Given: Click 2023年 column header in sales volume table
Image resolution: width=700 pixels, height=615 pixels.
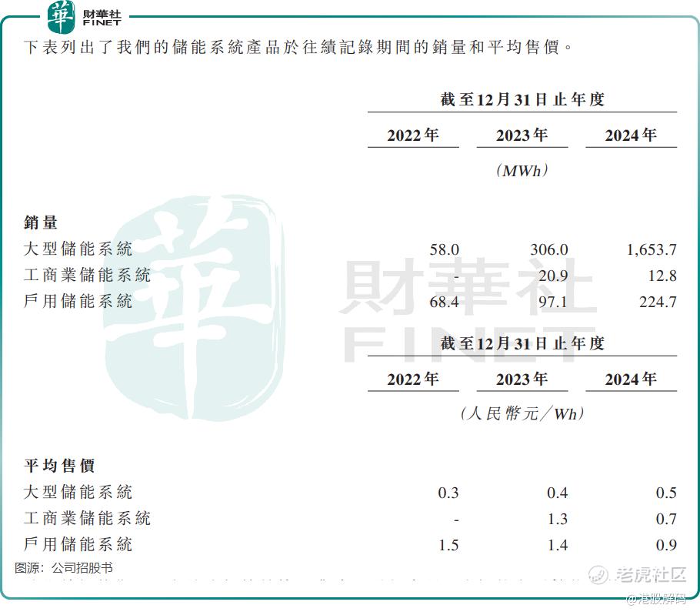Looking at the screenshot, I should (522, 135).
